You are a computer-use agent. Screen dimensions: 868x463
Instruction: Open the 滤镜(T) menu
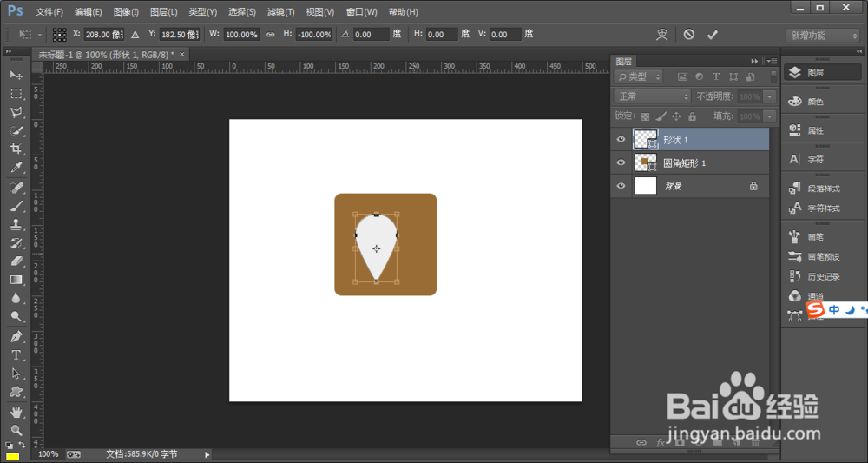280,11
